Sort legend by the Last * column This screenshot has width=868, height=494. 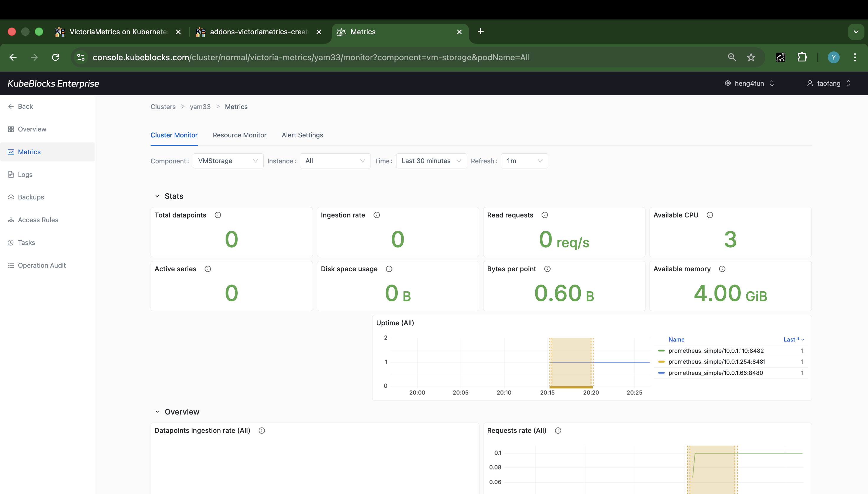[793, 340]
